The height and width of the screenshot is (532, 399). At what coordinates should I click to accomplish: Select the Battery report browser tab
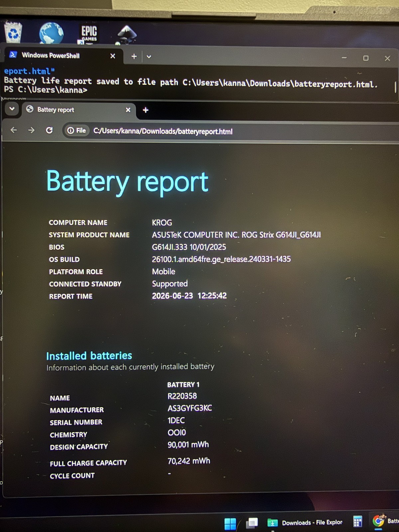79,110
